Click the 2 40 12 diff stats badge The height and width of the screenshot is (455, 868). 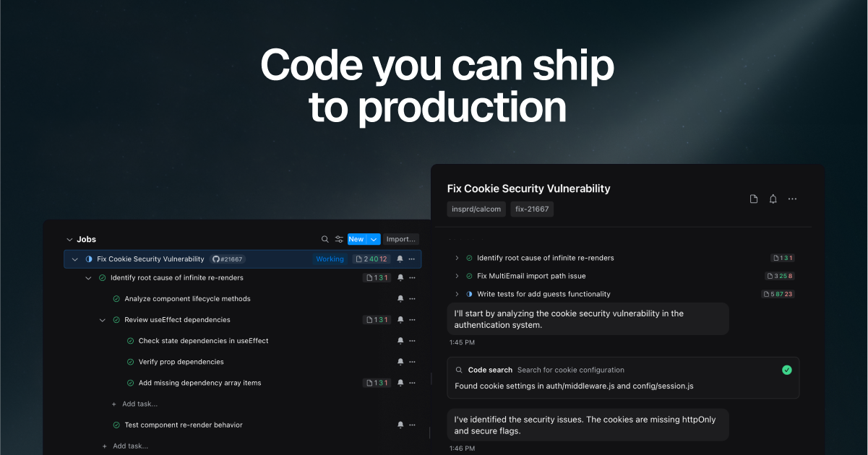[371, 259]
